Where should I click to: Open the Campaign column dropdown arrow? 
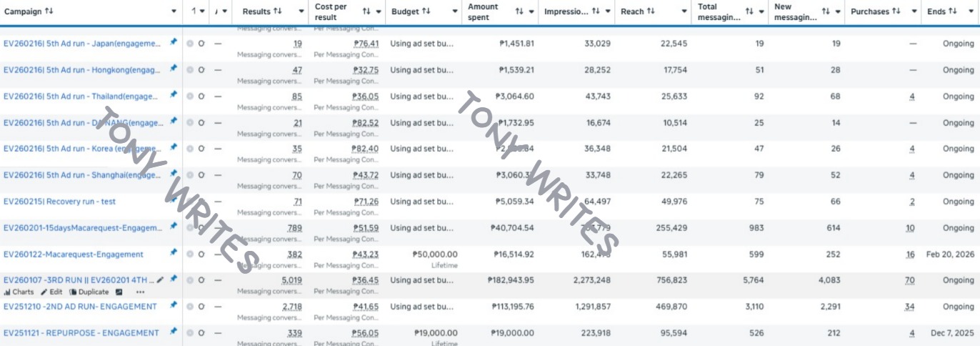point(174,11)
